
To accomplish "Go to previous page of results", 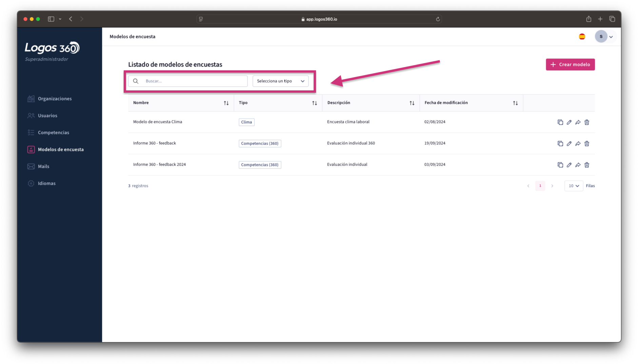I will (528, 186).
